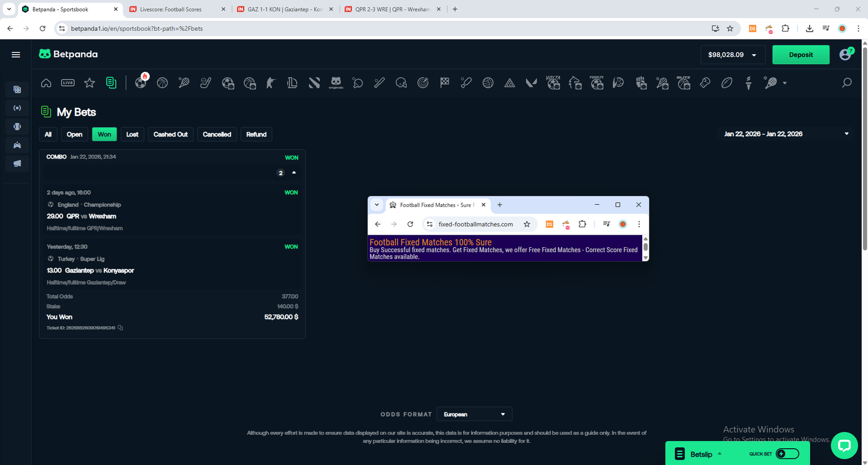The width and height of the screenshot is (868, 465).
Task: Open the hamburger side menu
Action: coord(16,55)
